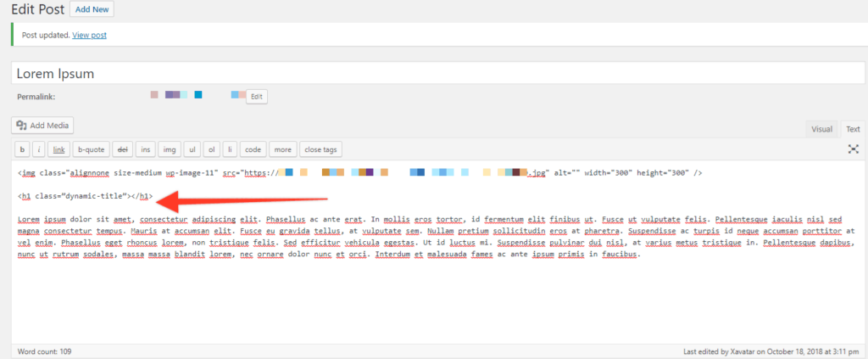Insert image tag with img button
This screenshot has width=868, height=359.
(x=170, y=149)
